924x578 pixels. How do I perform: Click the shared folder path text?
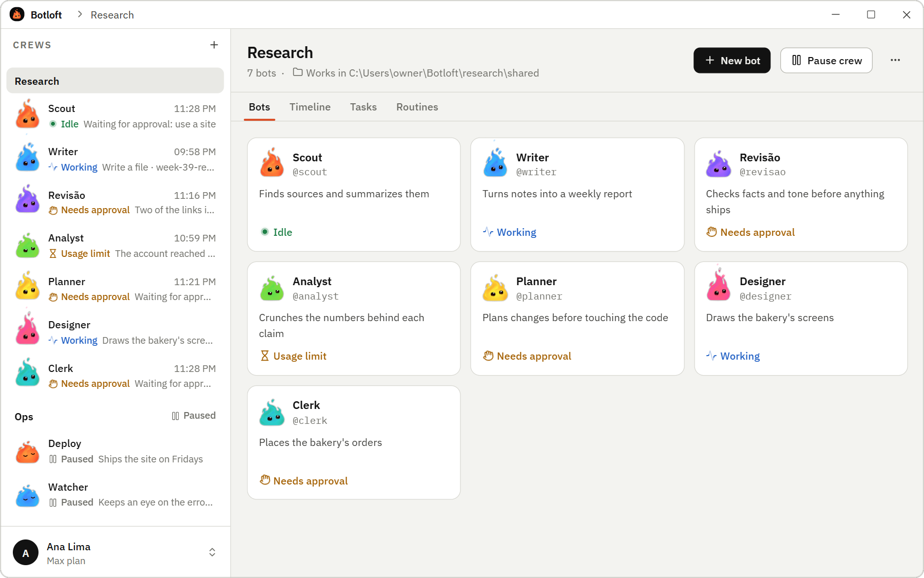[422, 73]
